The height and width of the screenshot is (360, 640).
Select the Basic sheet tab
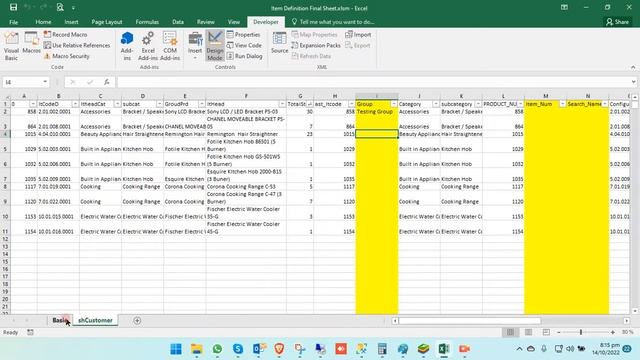pyautogui.click(x=60, y=320)
